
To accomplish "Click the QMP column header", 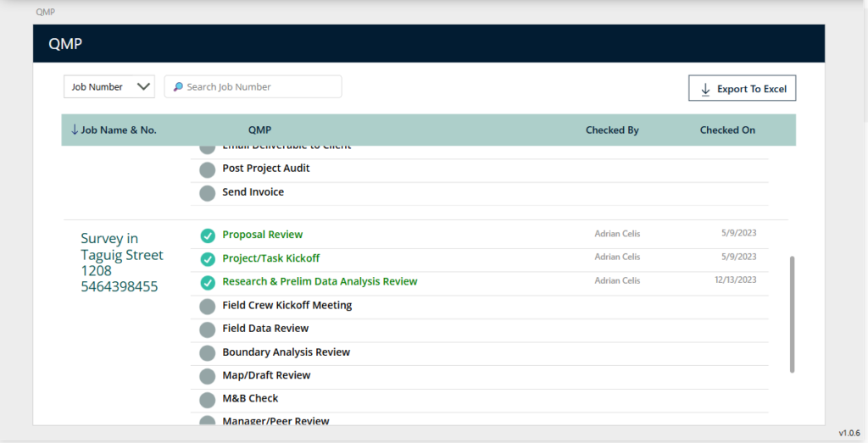I will pos(259,130).
